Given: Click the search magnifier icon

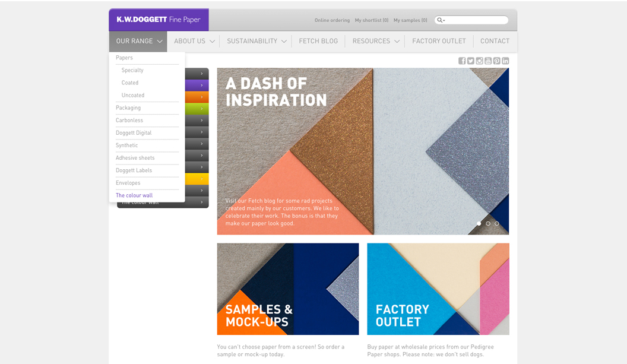Looking at the screenshot, I should 440,20.
